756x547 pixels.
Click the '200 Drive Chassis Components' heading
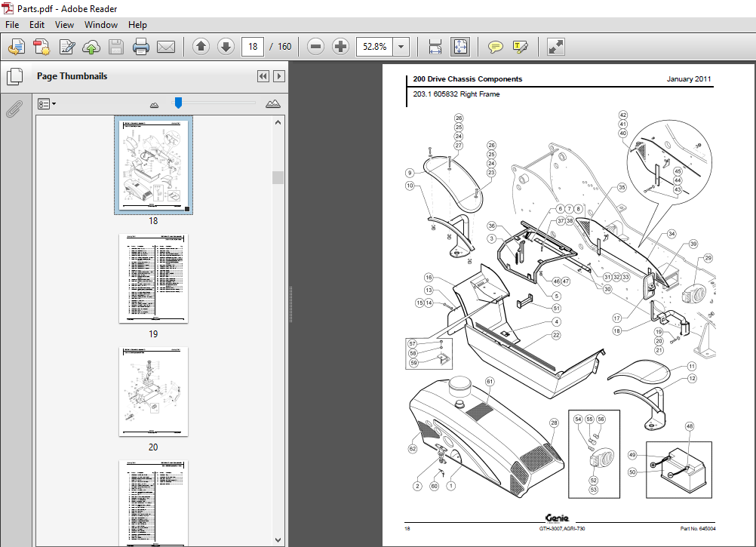467,79
